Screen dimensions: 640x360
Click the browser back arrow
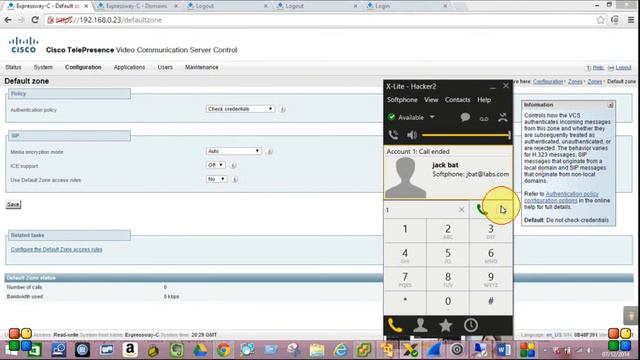(x=8, y=20)
